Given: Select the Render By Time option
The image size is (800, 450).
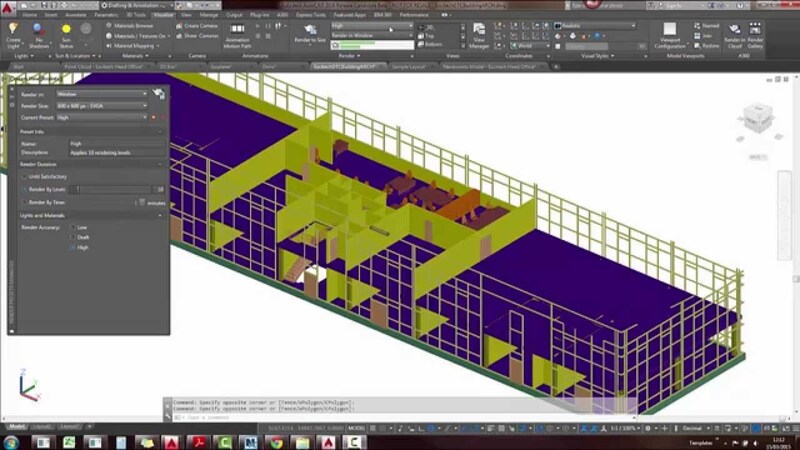Looking at the screenshot, I should pos(25,201).
